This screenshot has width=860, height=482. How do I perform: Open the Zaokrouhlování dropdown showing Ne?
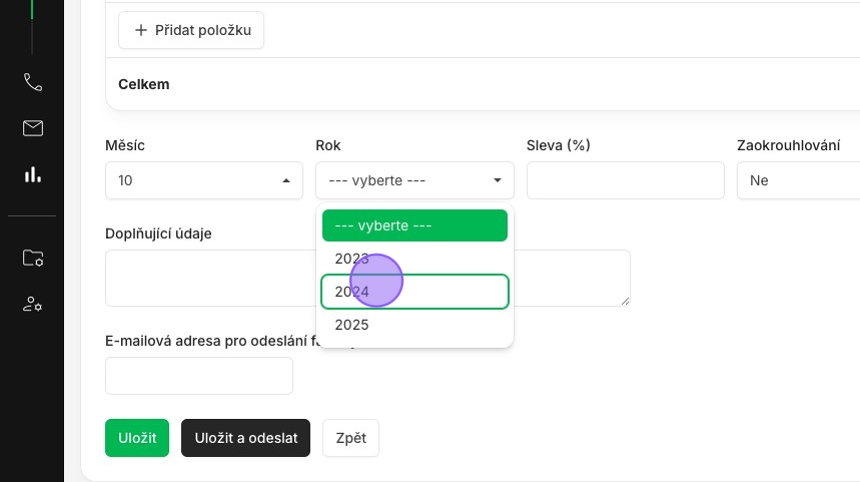coord(799,180)
